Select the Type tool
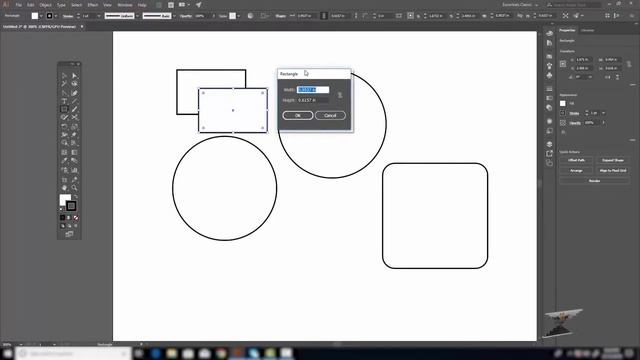The width and height of the screenshot is (640, 360). pos(64,101)
